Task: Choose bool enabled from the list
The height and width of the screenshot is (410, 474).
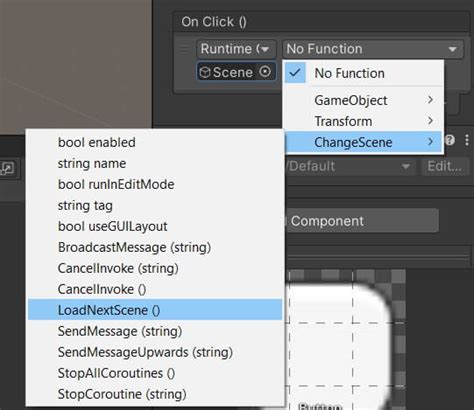Action: click(x=155, y=142)
